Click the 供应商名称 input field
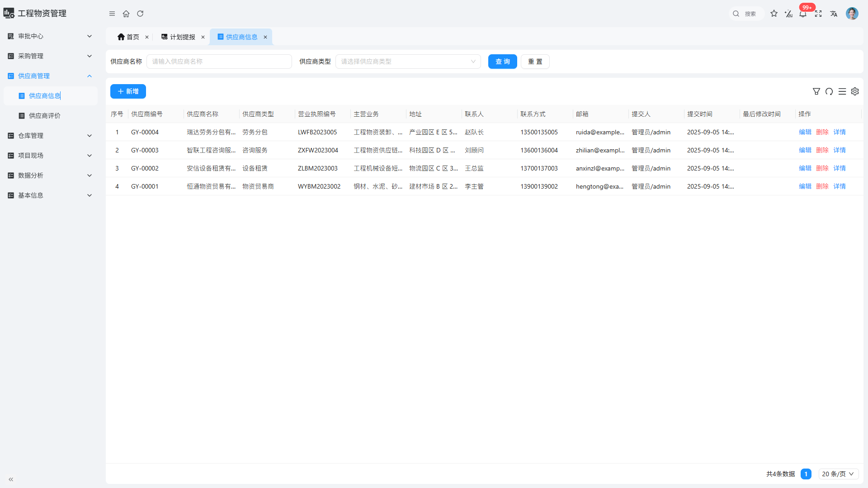 [219, 62]
